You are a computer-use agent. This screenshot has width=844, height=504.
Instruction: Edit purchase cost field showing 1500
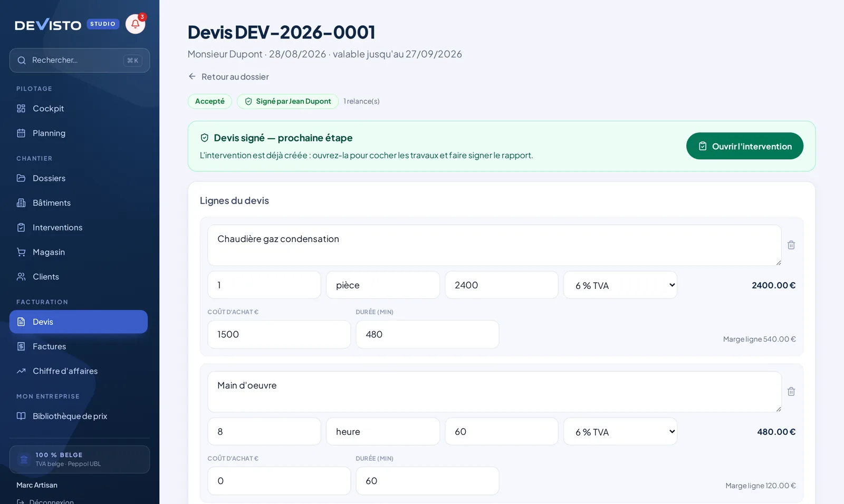279,334
